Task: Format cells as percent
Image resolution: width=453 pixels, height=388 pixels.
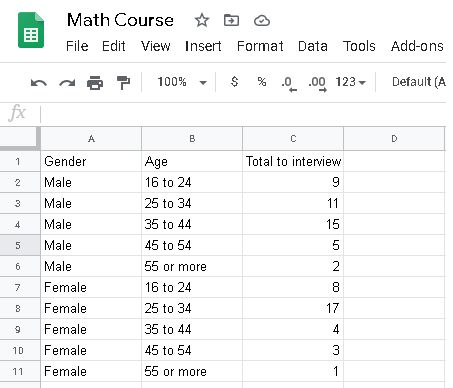Action: (262, 82)
